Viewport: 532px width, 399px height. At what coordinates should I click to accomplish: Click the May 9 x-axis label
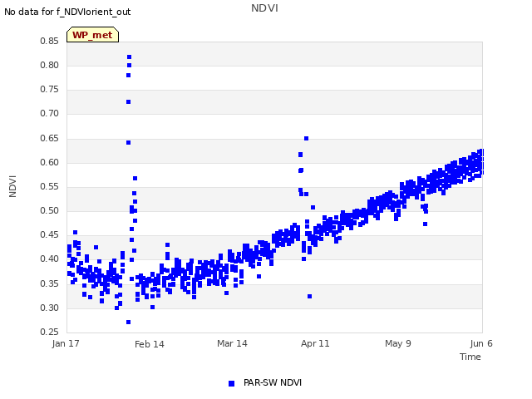(398, 343)
